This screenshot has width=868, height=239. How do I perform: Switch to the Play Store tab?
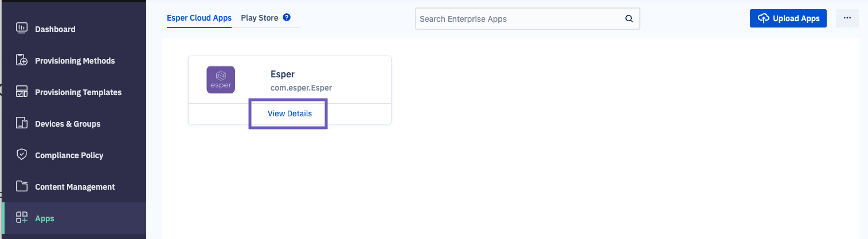tap(260, 18)
